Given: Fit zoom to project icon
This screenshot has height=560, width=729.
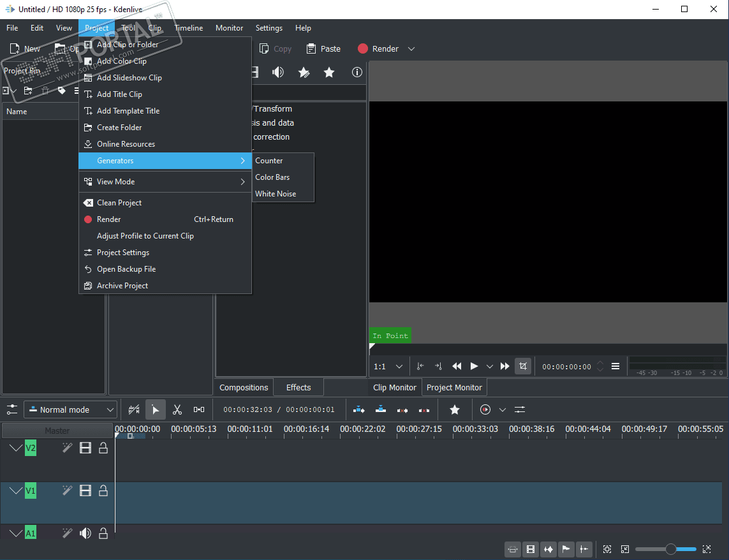Looking at the screenshot, I should tap(607, 549).
